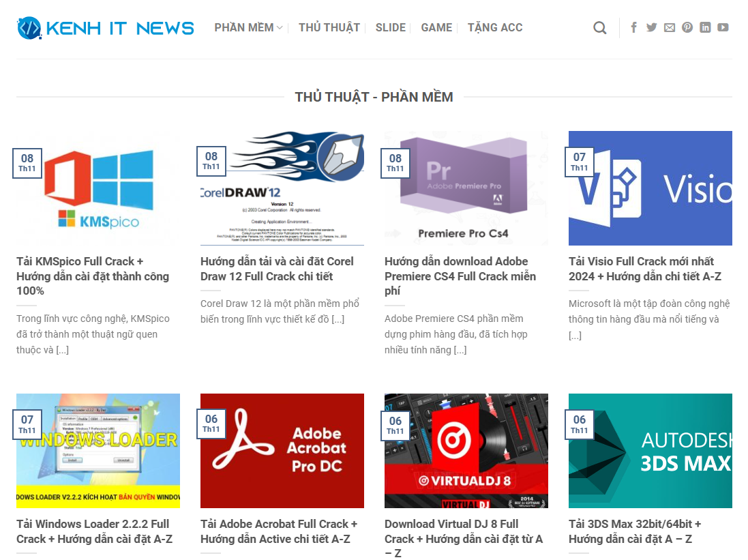Open the Premiere Pro Cs4 thumbnail
748x560 pixels.
click(x=466, y=188)
